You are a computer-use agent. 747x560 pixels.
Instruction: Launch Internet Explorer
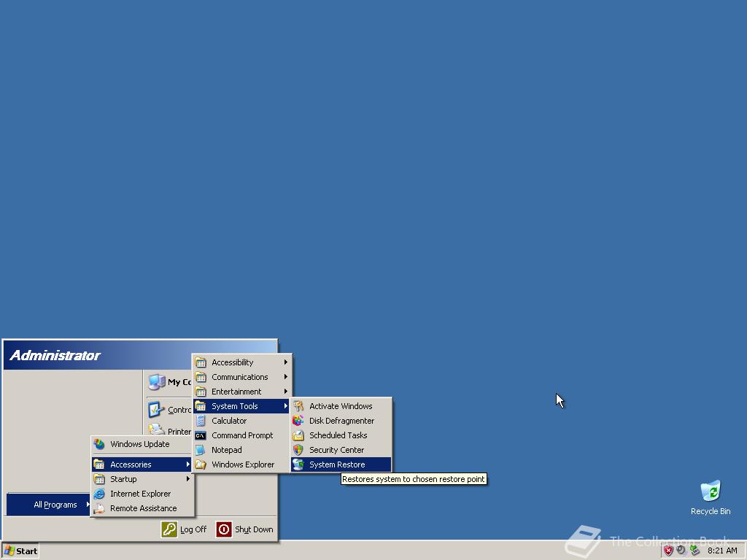[x=142, y=494]
